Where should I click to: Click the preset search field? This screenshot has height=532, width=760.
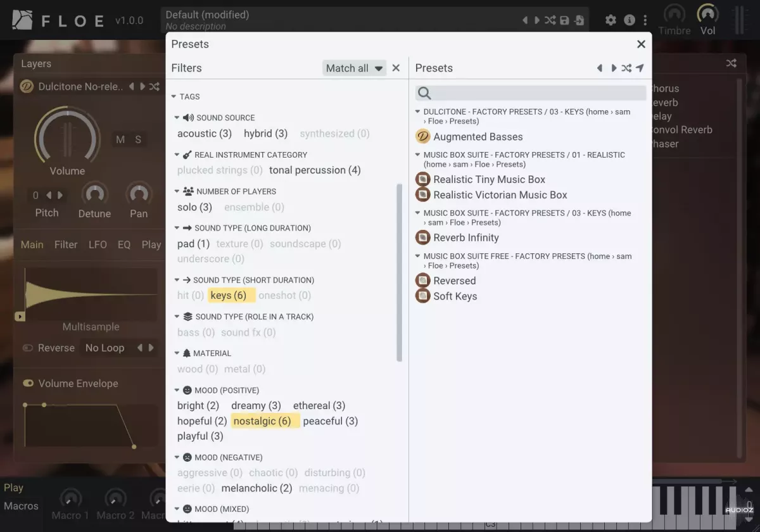(531, 93)
